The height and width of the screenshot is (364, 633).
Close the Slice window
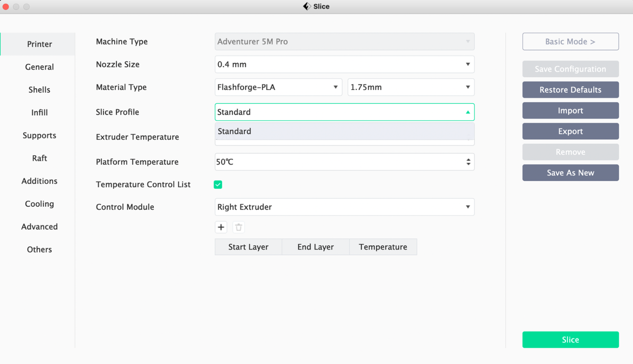pos(6,6)
